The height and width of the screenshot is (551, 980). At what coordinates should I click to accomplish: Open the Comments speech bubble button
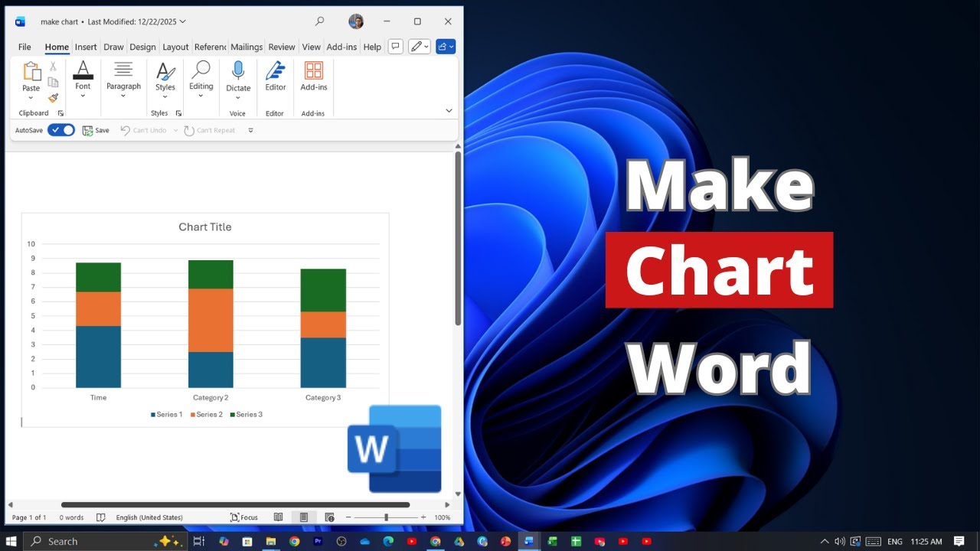click(x=395, y=47)
